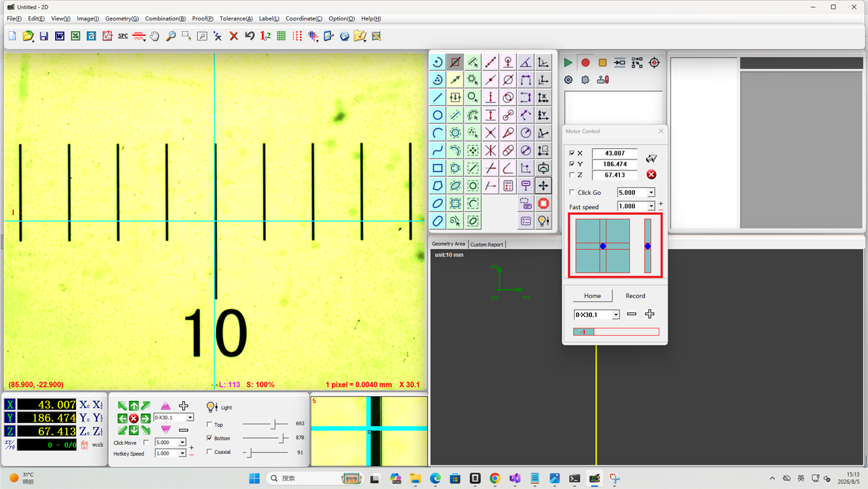Select the line measurement tool
The height and width of the screenshot is (489, 868).
point(438,97)
